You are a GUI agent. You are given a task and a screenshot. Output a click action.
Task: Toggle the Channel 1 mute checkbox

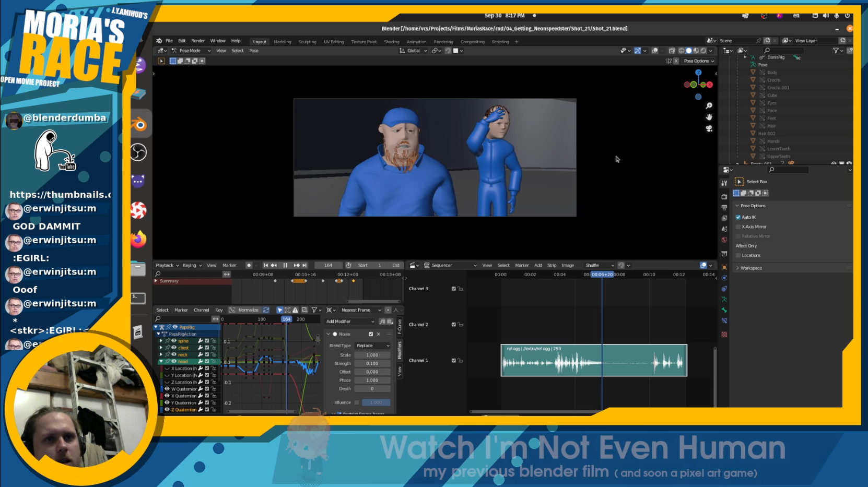coord(454,361)
